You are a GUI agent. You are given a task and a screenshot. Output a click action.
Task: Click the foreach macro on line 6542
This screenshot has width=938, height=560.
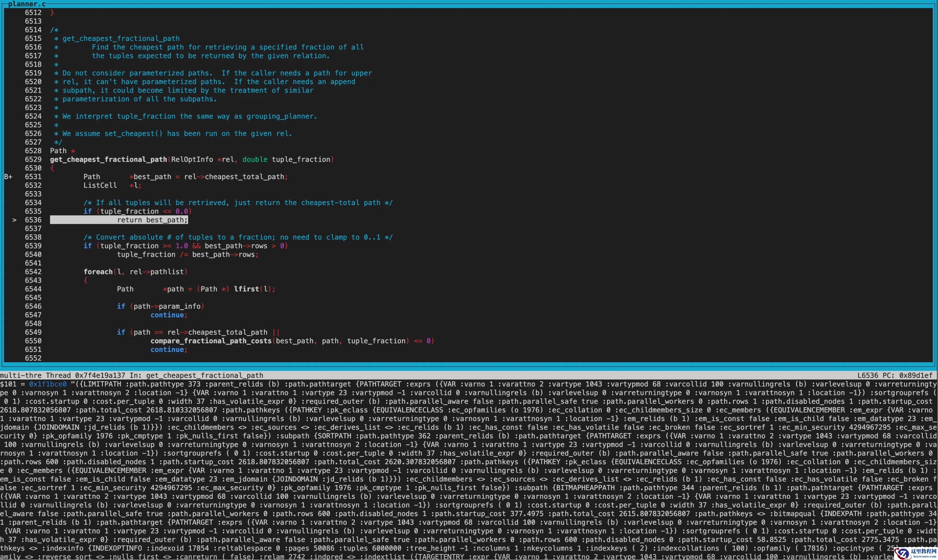(98, 272)
